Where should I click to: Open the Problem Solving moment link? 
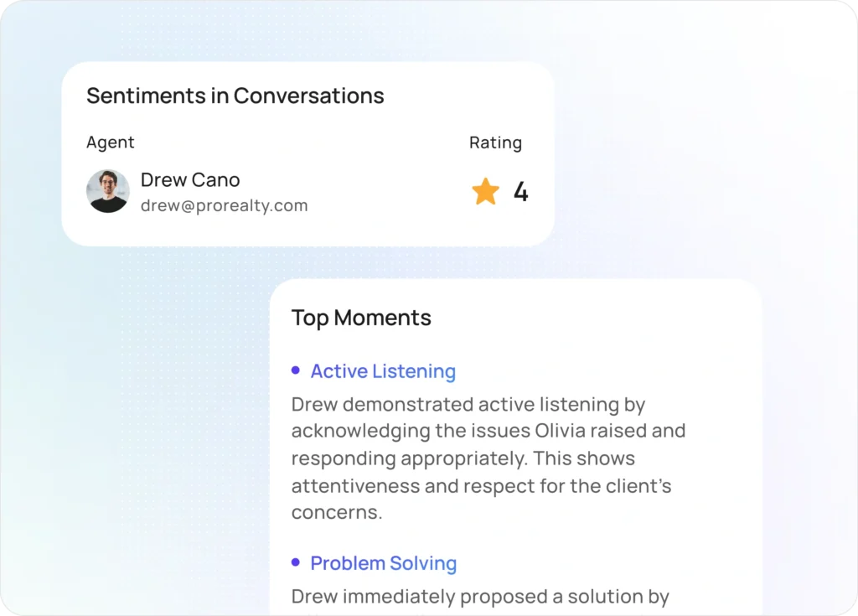click(x=383, y=563)
